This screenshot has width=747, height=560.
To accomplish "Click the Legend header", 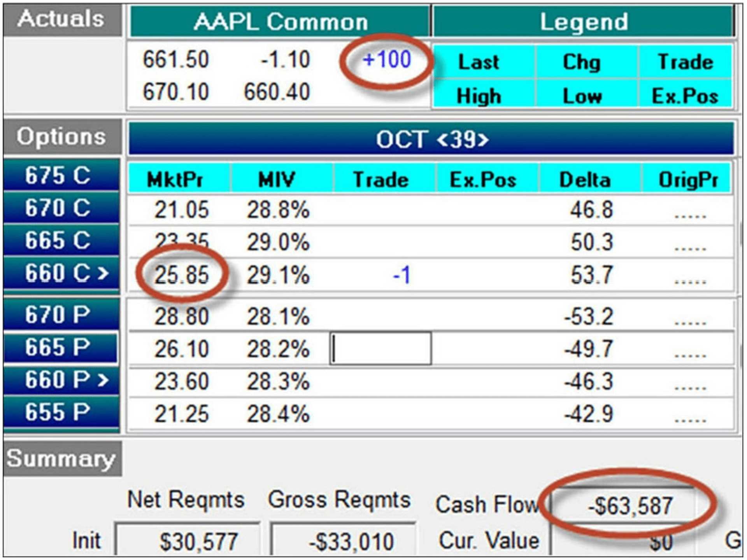I will (x=584, y=21).
